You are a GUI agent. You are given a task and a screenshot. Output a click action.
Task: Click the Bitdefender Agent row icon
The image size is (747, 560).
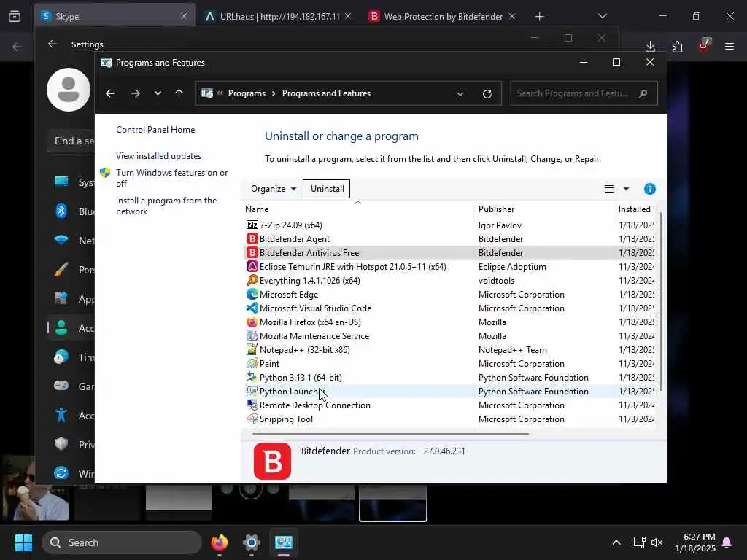(252, 238)
